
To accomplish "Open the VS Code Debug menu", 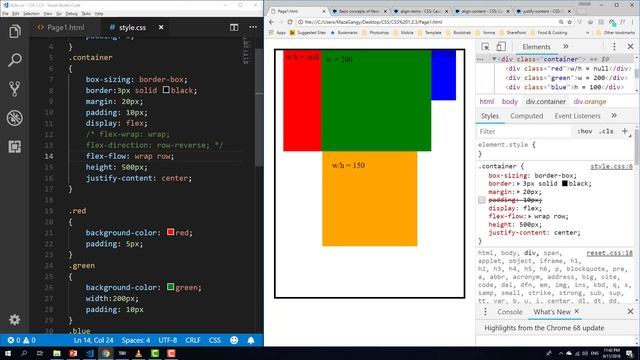I will click(x=71, y=13).
